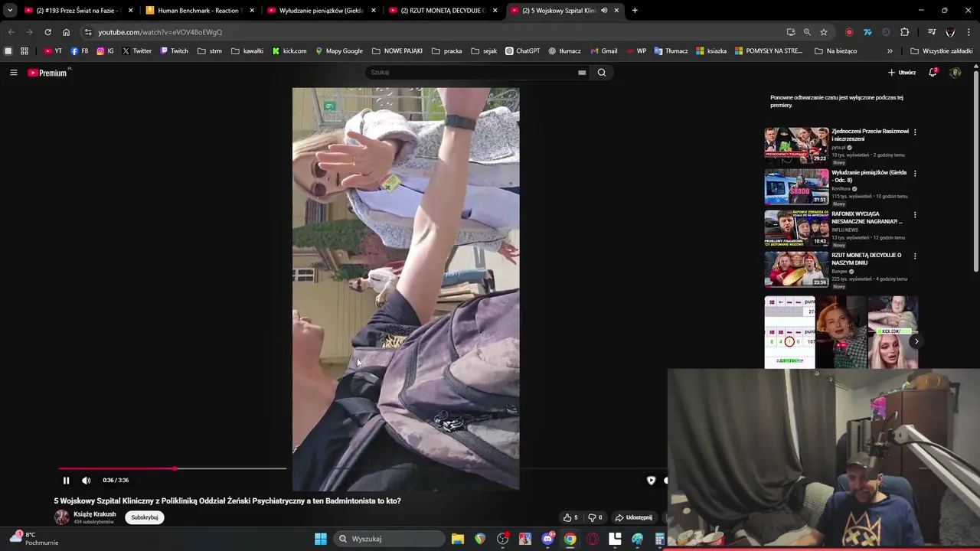This screenshot has height=551, width=980.
Task: Open Wyłudzanie pieniążków recommended video thumbnail
Action: pyautogui.click(x=796, y=186)
